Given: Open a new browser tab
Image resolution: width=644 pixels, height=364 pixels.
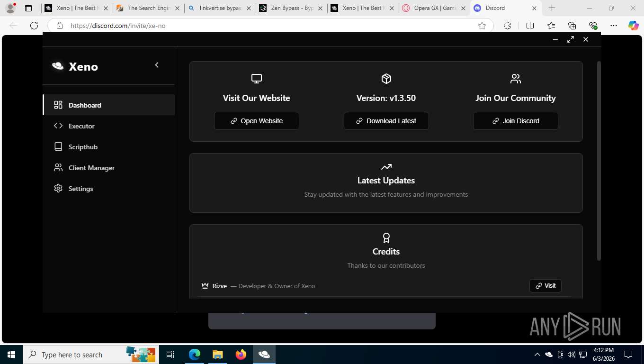Looking at the screenshot, I should pos(552,8).
